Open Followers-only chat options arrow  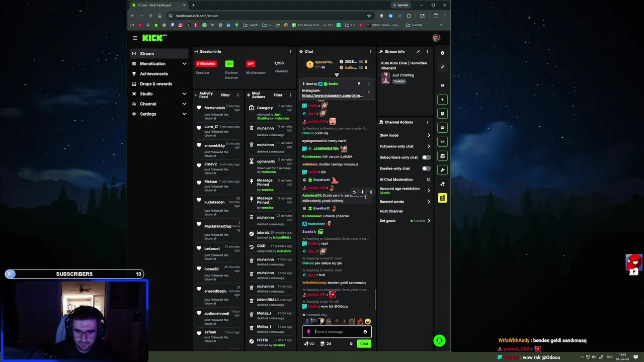pos(429,146)
